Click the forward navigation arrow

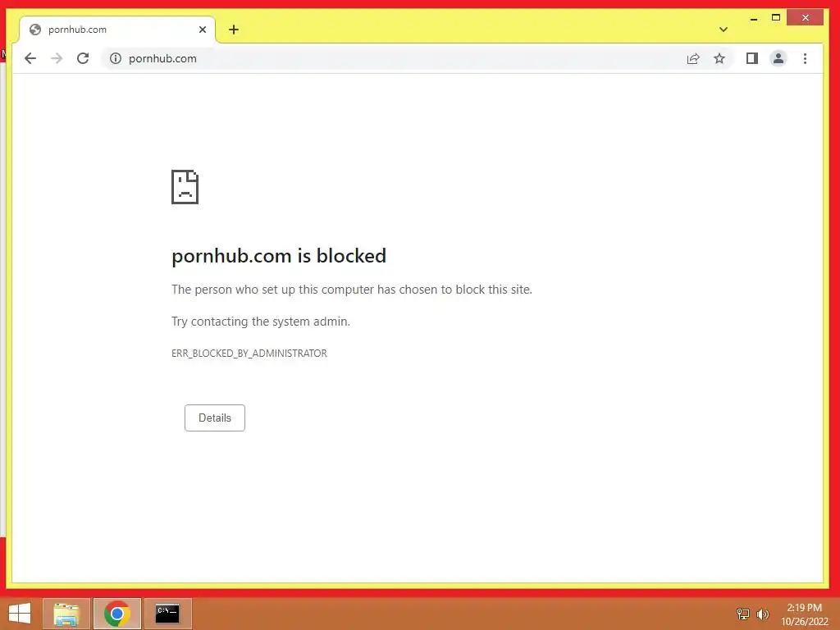click(x=57, y=58)
